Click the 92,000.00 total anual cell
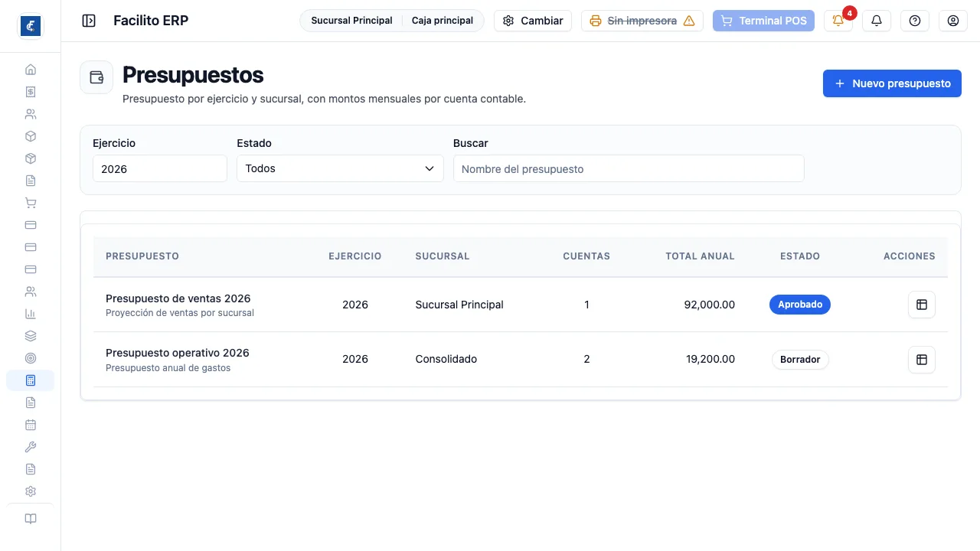The height and width of the screenshot is (551, 980). click(x=710, y=305)
